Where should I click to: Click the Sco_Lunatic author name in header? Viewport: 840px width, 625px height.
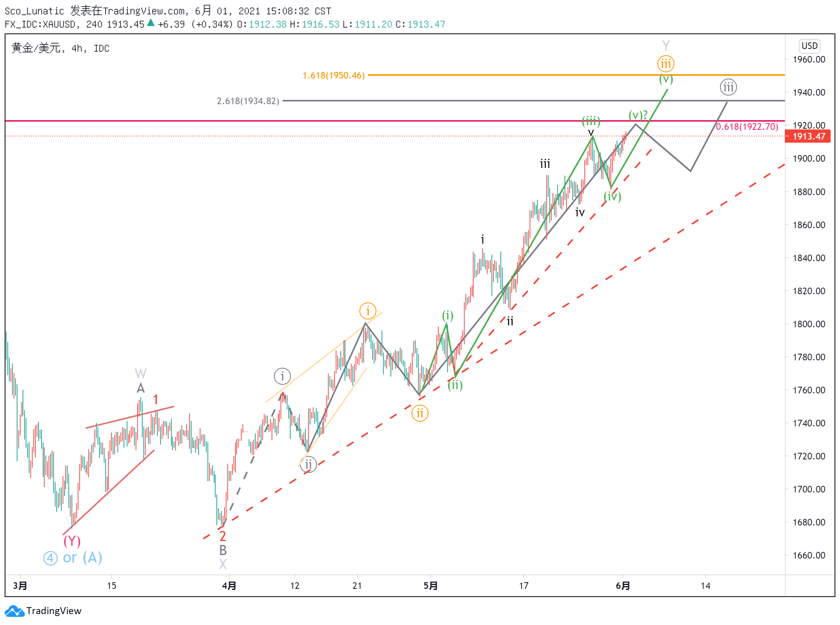click(x=34, y=11)
